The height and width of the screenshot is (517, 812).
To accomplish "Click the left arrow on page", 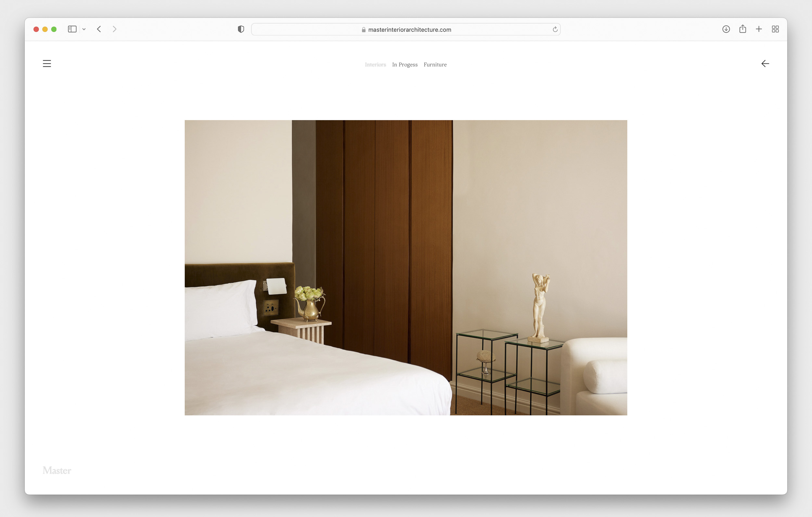I will tap(765, 63).
